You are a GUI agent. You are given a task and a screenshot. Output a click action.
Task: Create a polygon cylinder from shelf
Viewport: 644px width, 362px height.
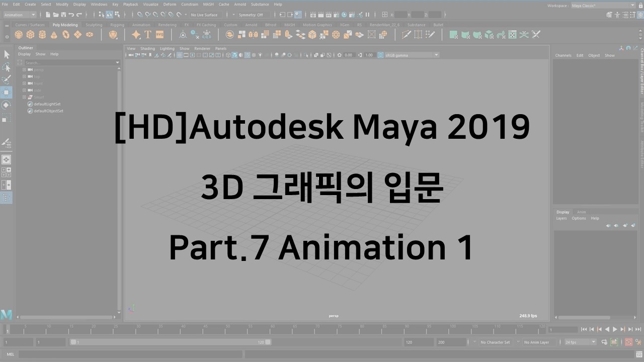coord(42,35)
